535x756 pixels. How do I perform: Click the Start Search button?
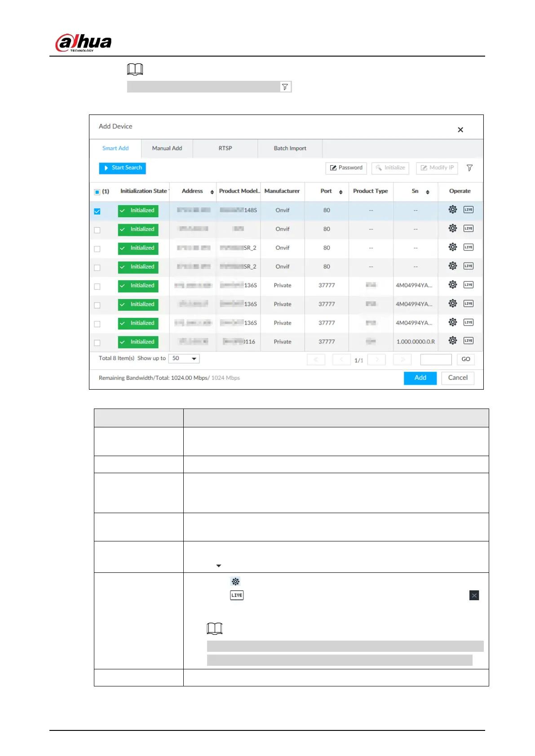[x=123, y=168]
